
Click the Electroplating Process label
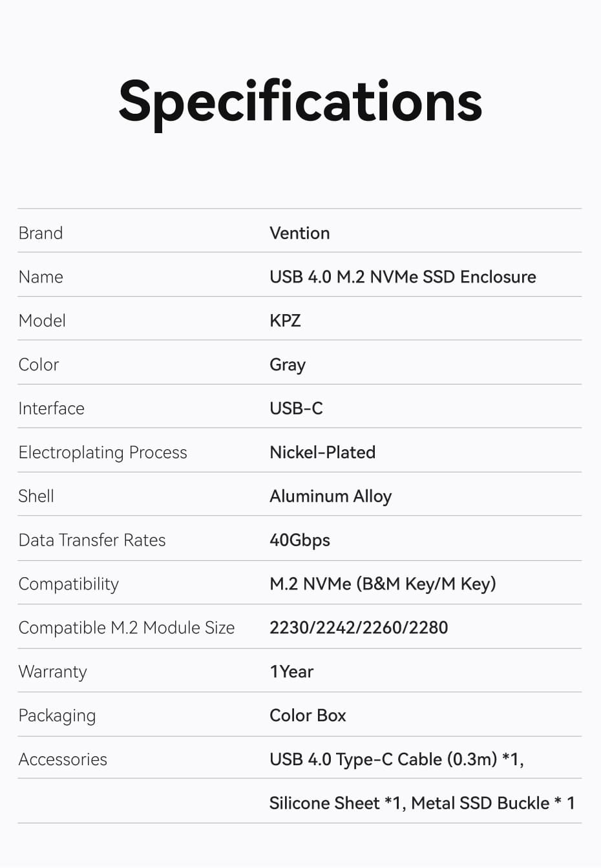pyautogui.click(x=103, y=452)
